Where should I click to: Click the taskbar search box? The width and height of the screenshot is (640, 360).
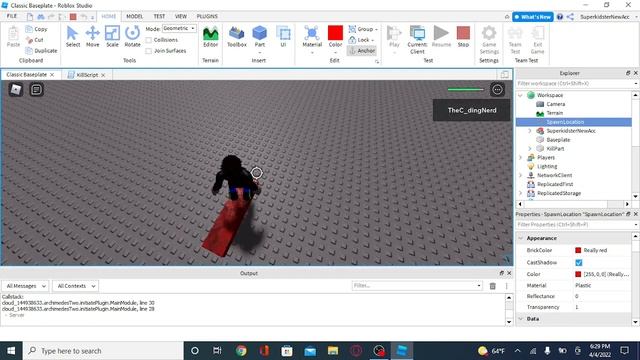point(103,351)
